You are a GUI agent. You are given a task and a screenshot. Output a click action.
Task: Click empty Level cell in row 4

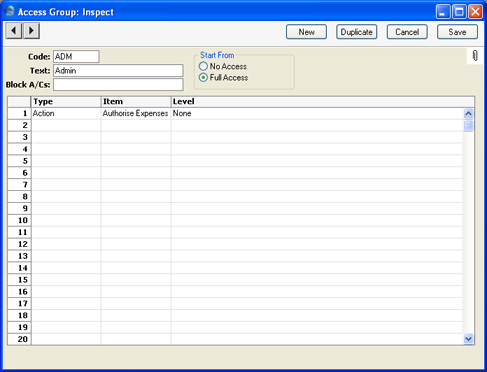(x=317, y=149)
